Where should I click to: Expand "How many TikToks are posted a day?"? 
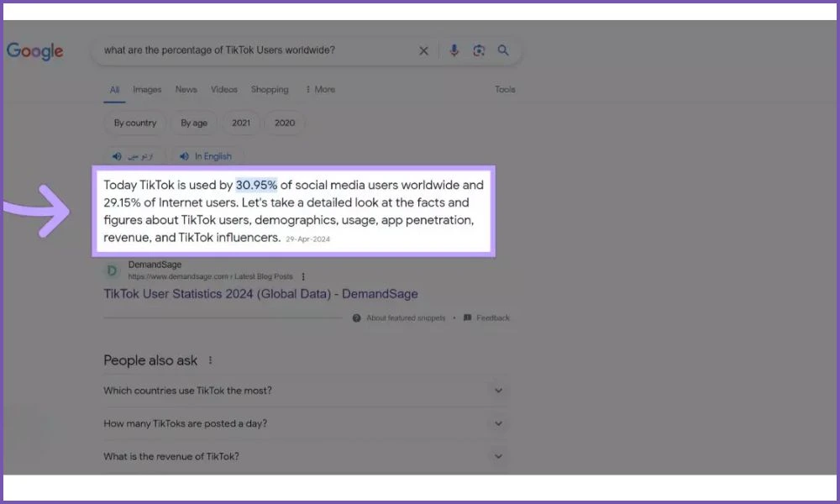click(498, 423)
